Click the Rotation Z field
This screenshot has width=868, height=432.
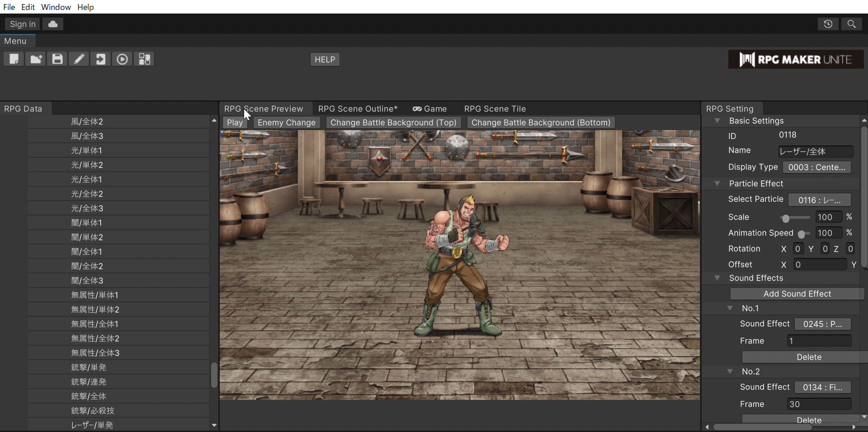(x=850, y=249)
